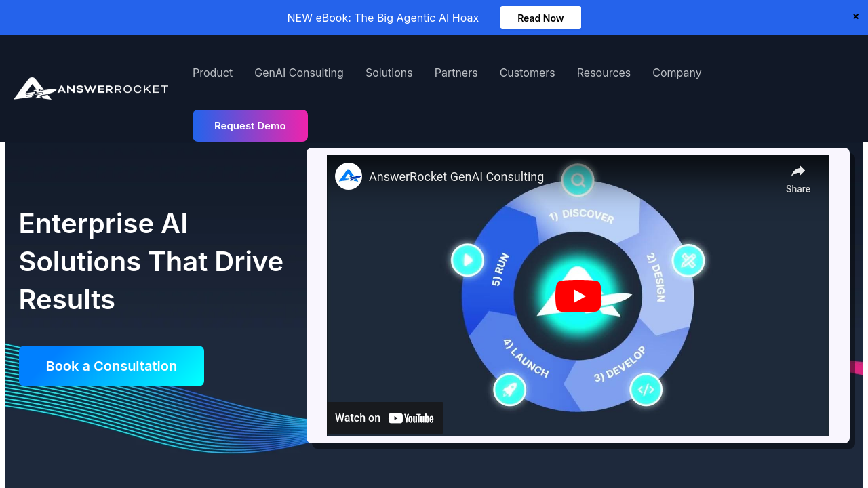Click the Launch rocket icon
This screenshot has height=488, width=868.
pyautogui.click(x=509, y=390)
